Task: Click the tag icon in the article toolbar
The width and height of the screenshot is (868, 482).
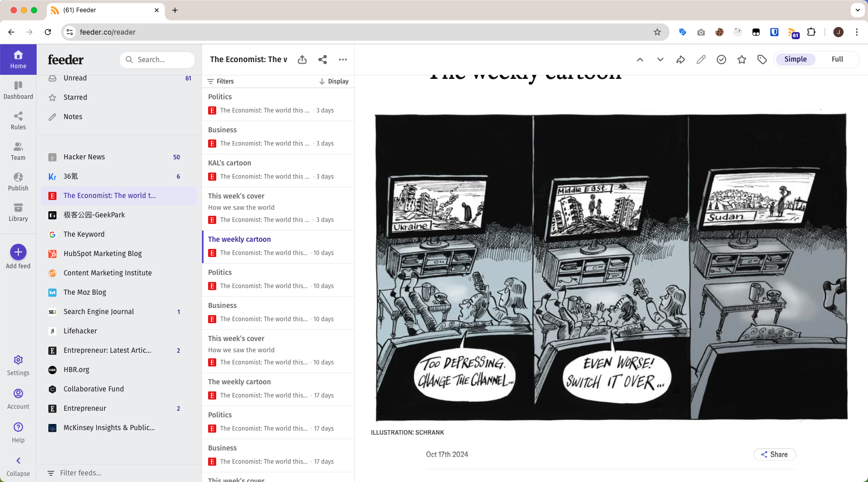Action: coord(762,60)
